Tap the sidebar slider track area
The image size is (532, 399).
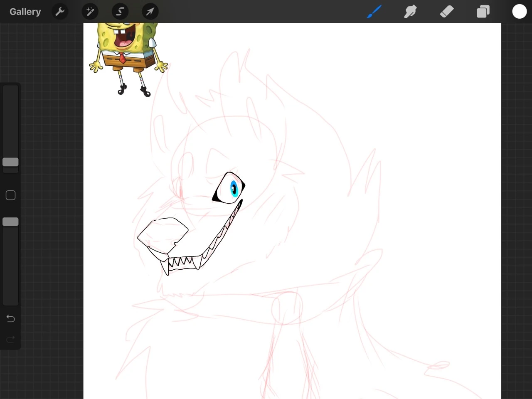click(10, 125)
